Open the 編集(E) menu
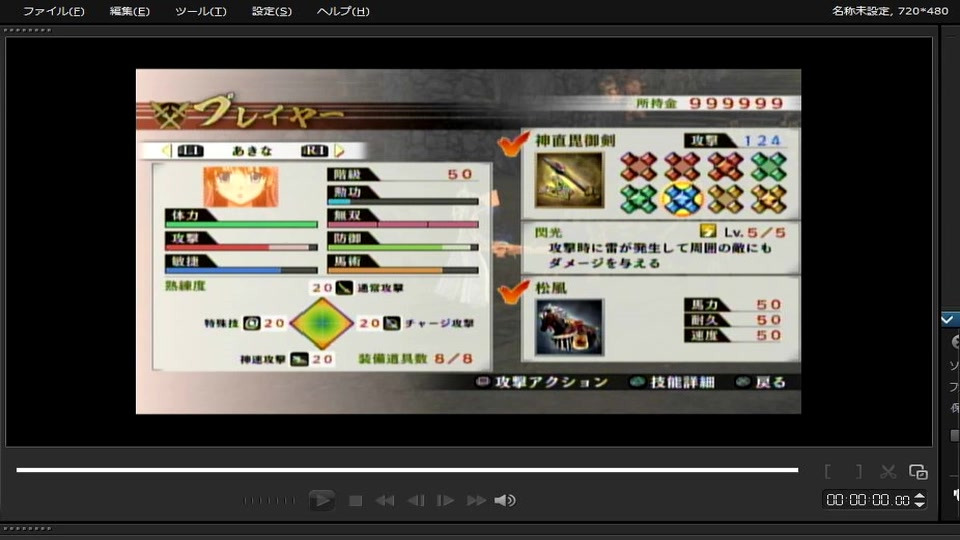This screenshot has width=960, height=540. pos(129,11)
